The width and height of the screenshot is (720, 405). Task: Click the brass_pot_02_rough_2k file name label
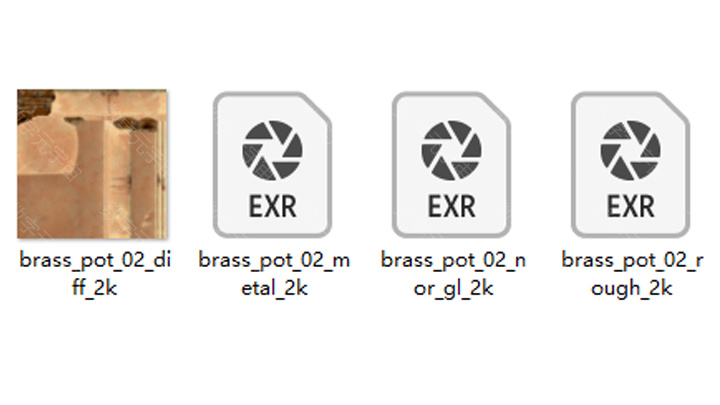click(x=632, y=274)
